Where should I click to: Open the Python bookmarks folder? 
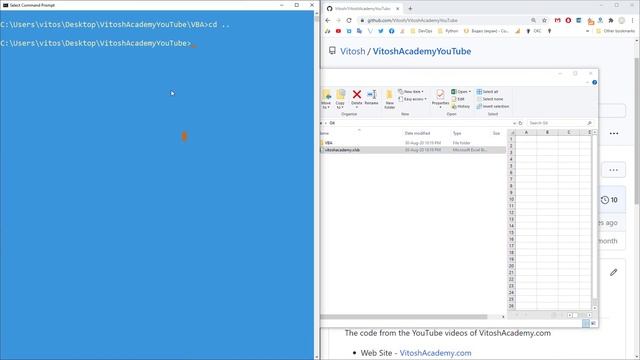coord(448,31)
